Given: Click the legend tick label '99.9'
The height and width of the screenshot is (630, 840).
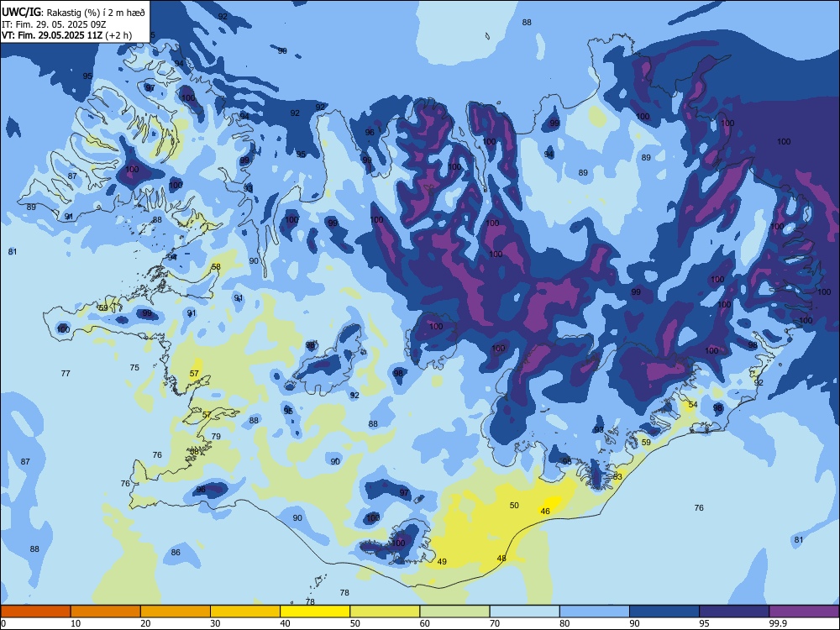Looking at the screenshot, I should [778, 623].
